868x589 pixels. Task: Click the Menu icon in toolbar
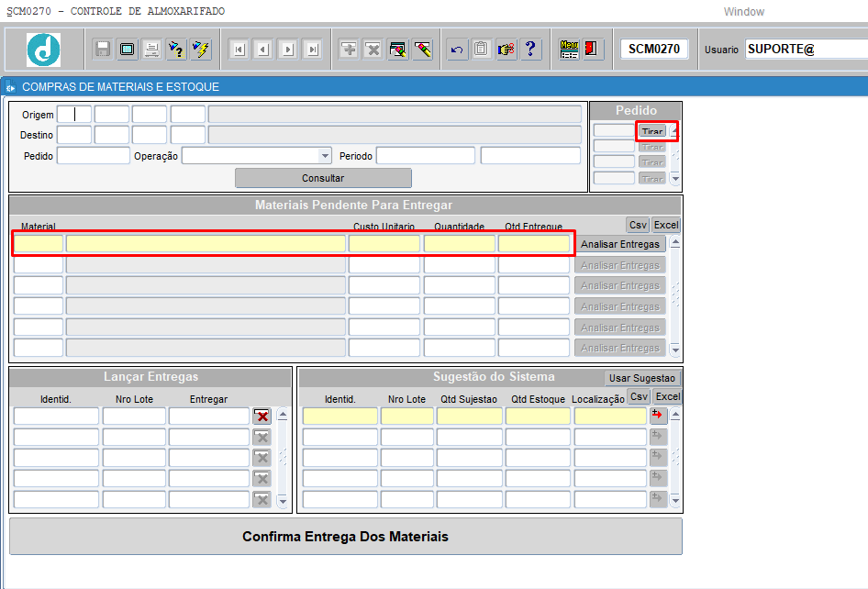[x=569, y=50]
